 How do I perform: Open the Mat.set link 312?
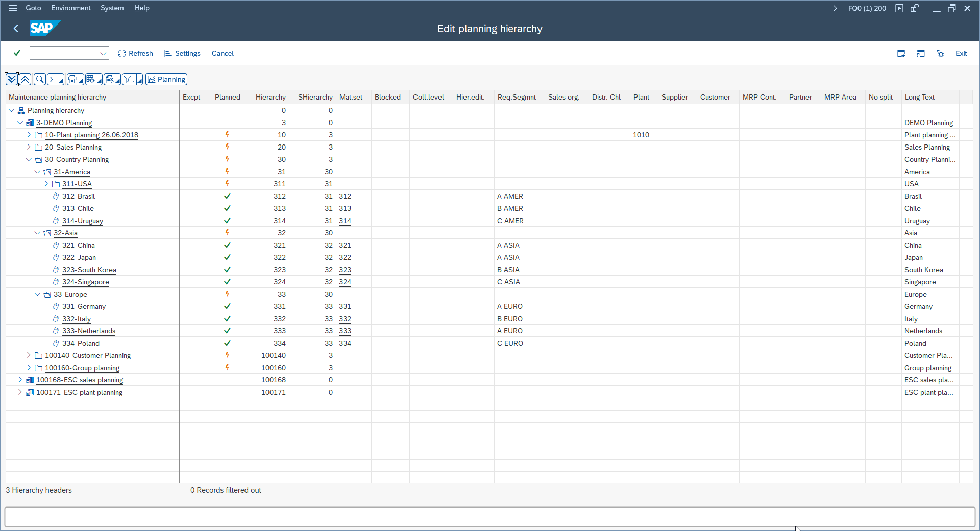coord(345,196)
